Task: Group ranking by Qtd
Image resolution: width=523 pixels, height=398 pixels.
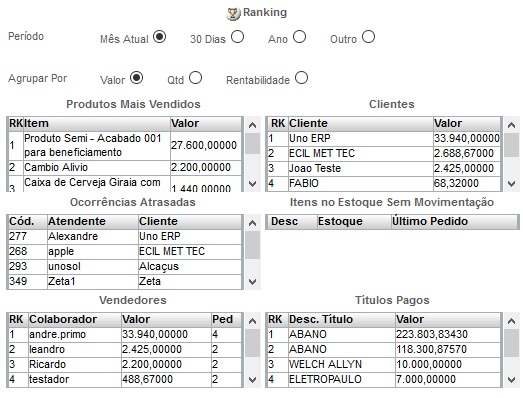Action: [x=195, y=78]
